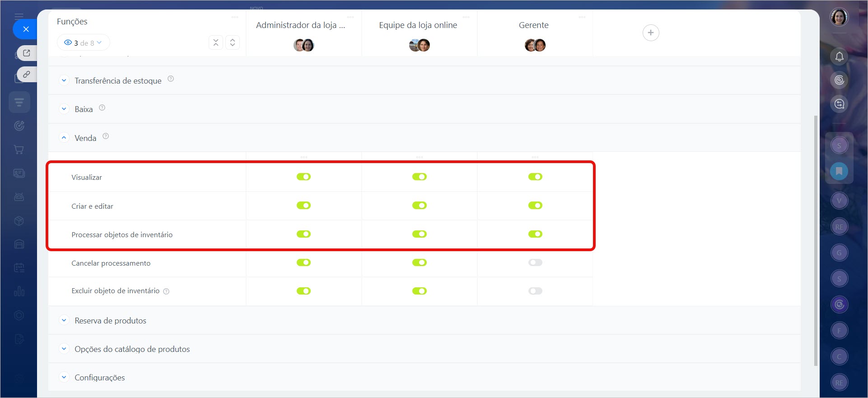Open notifications bell icon
Viewport: 868px width, 398px height.
coord(839,56)
